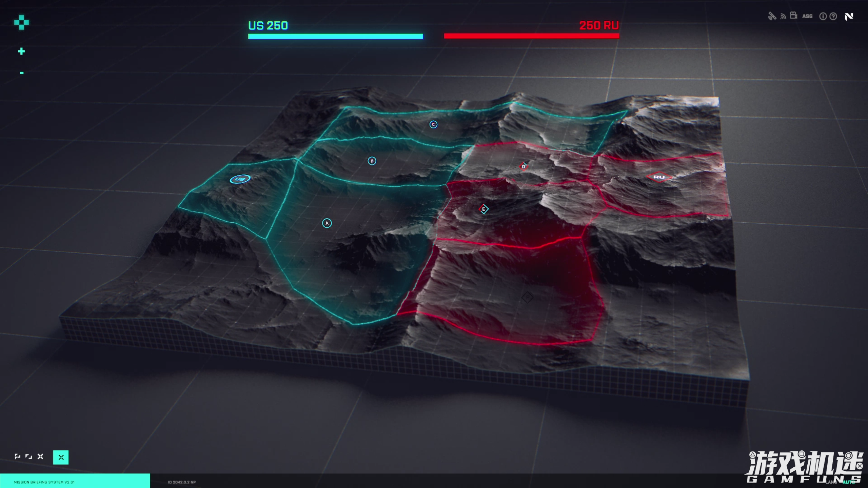Select faint capture point F diamond marker
The image size is (868, 488).
(x=527, y=298)
